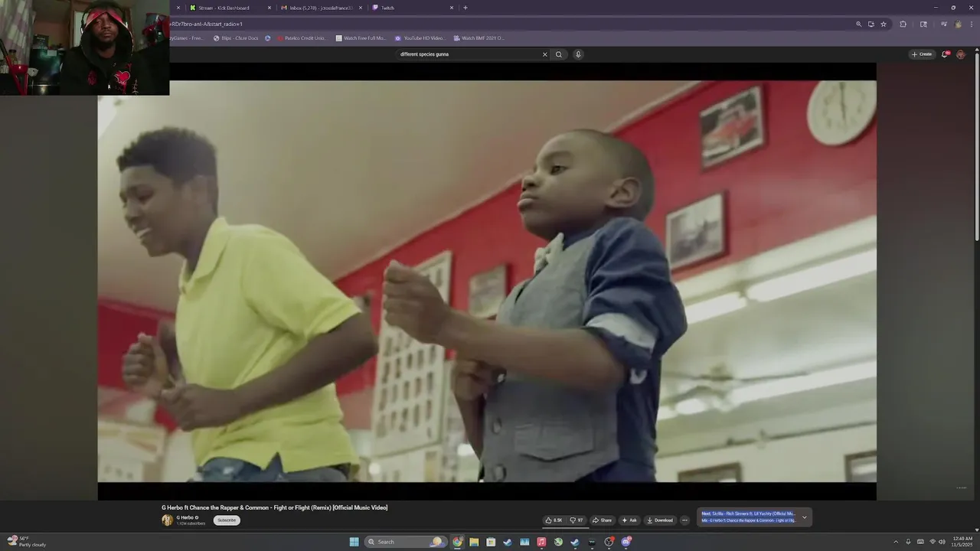Start voice search with microphone icon
This screenshot has width=980, height=551.
(x=578, y=54)
